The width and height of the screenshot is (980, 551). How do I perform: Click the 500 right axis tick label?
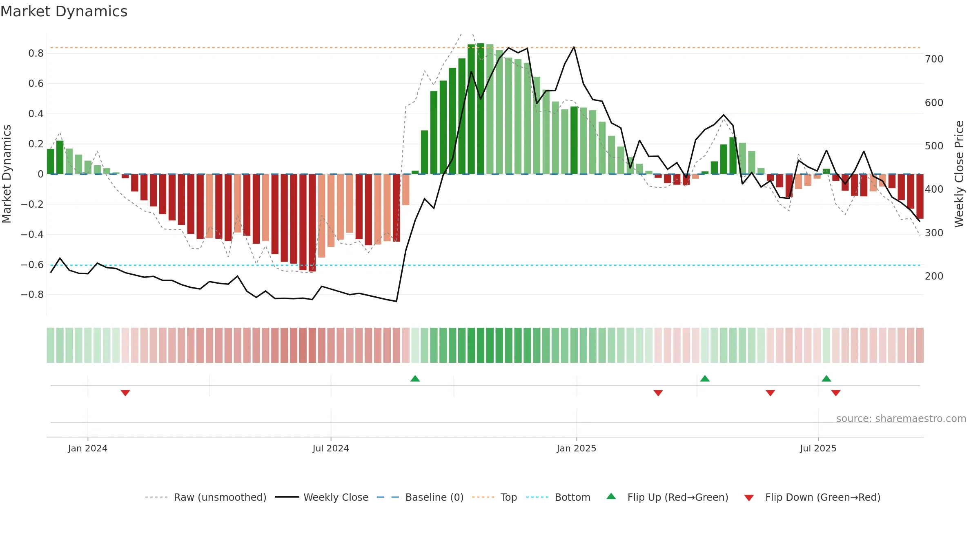pyautogui.click(x=934, y=146)
